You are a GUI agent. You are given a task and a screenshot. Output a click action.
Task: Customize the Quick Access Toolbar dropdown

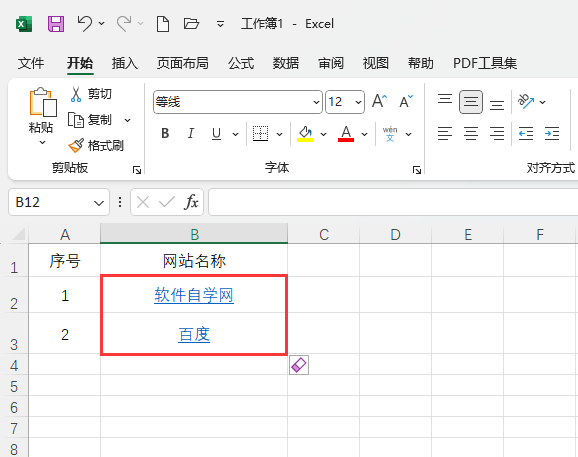[220, 24]
